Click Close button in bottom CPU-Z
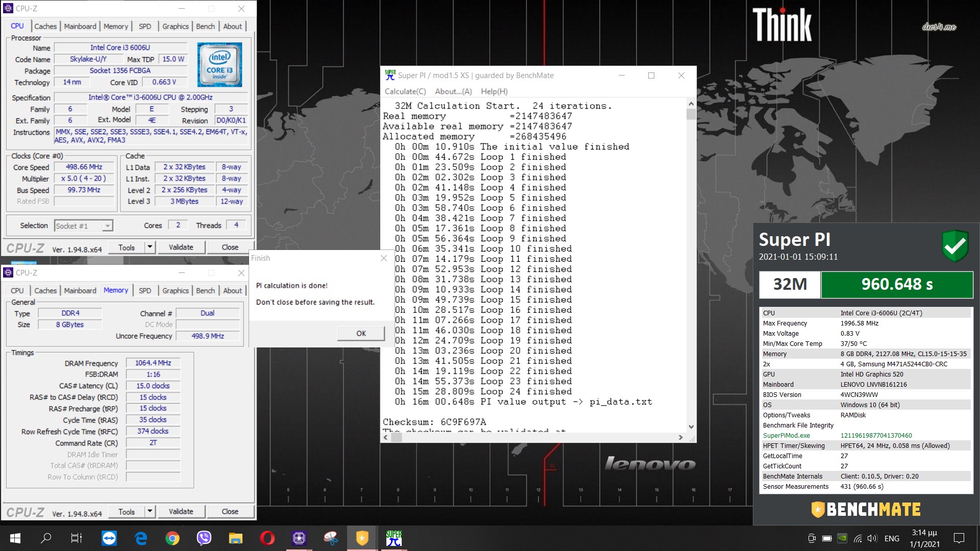Viewport: 980px width, 551px height. tap(230, 511)
